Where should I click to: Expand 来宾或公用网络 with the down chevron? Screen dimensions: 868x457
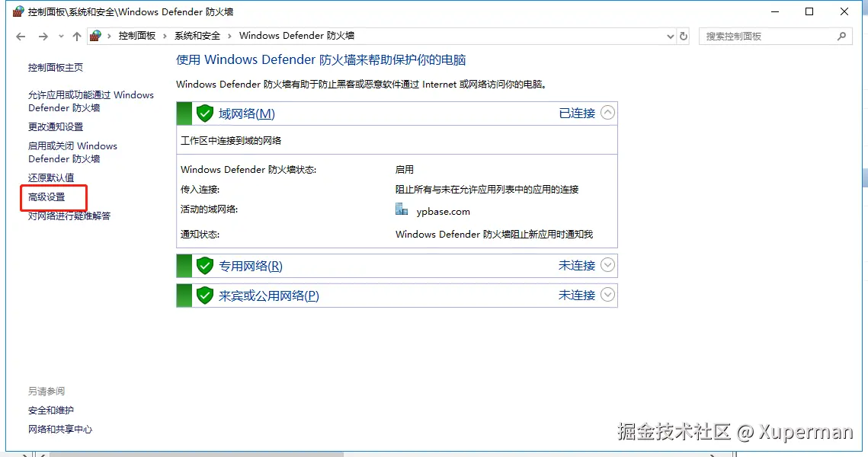[x=608, y=295]
